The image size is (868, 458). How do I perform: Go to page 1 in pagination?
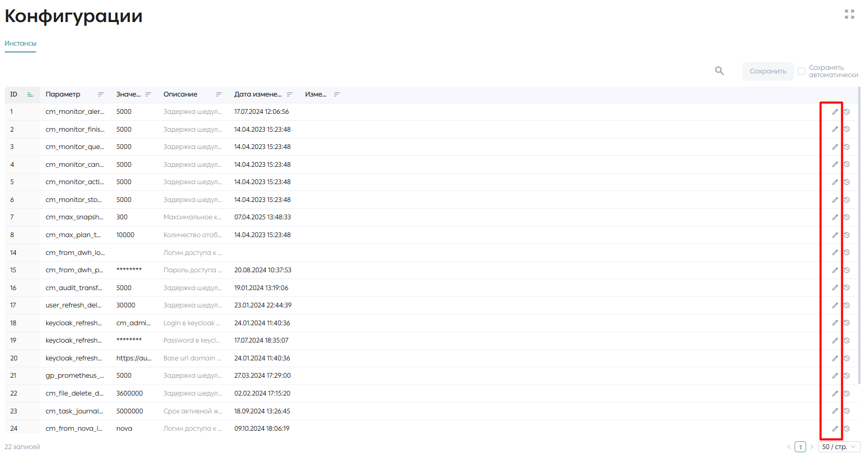coord(800,447)
